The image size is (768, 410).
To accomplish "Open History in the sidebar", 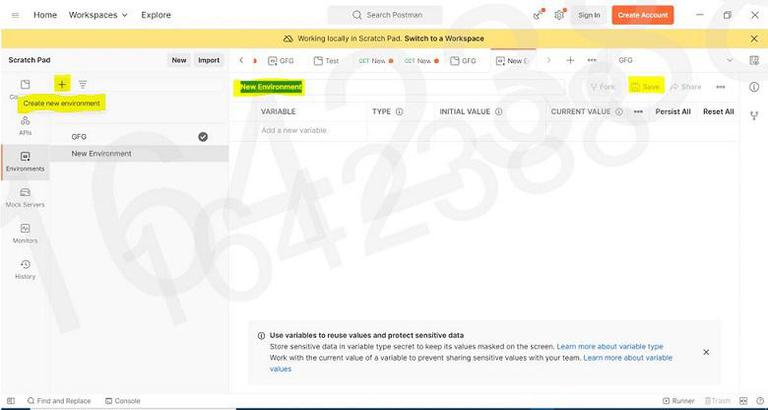I will [25, 269].
